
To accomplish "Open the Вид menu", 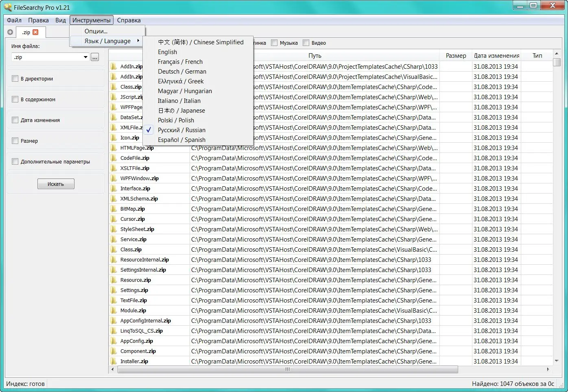I will [61, 20].
